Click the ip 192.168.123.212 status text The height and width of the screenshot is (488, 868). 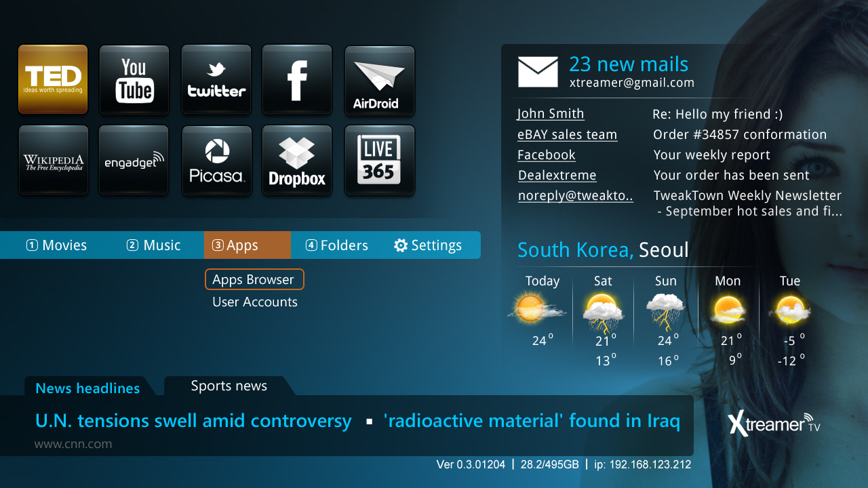pos(643,465)
